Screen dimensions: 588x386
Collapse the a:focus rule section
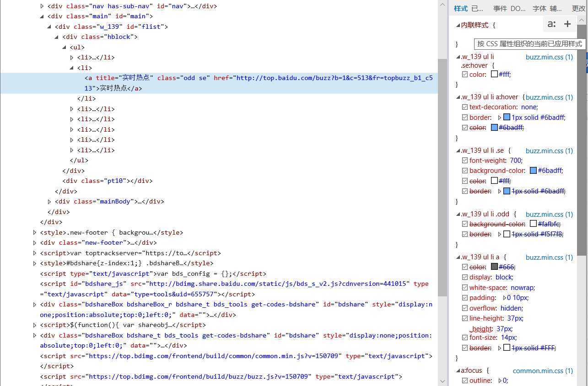click(x=458, y=370)
